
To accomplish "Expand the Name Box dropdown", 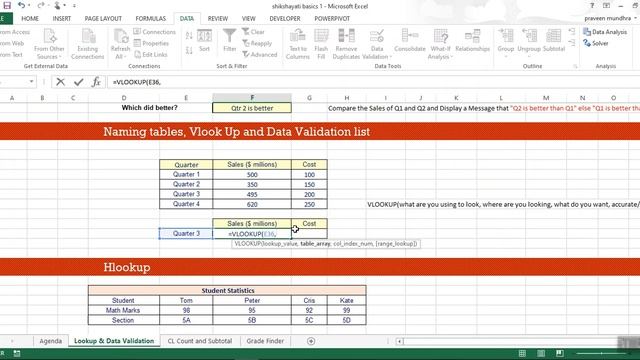I will [31, 82].
